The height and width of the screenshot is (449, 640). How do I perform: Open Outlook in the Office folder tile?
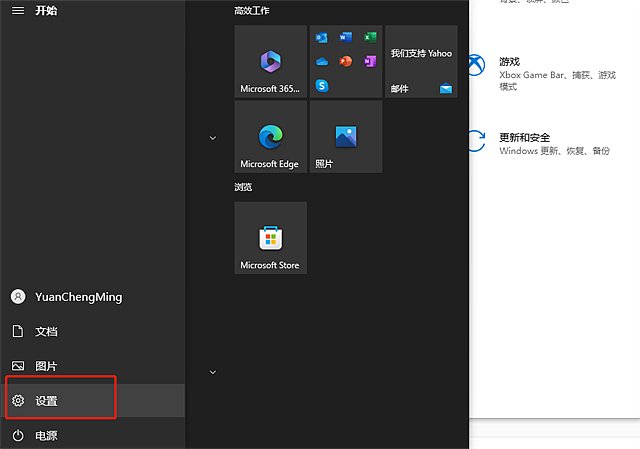[322, 38]
